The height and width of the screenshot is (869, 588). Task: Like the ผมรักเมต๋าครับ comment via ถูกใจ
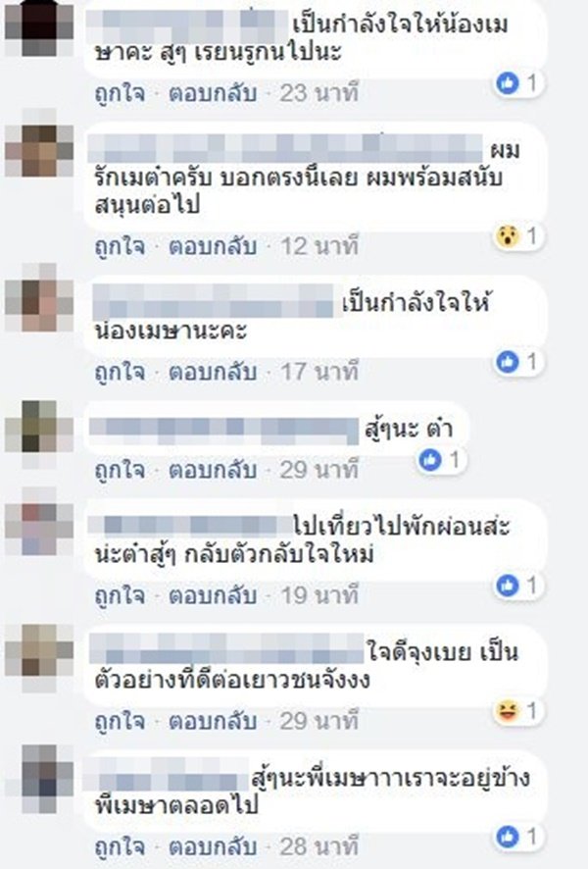tap(121, 246)
